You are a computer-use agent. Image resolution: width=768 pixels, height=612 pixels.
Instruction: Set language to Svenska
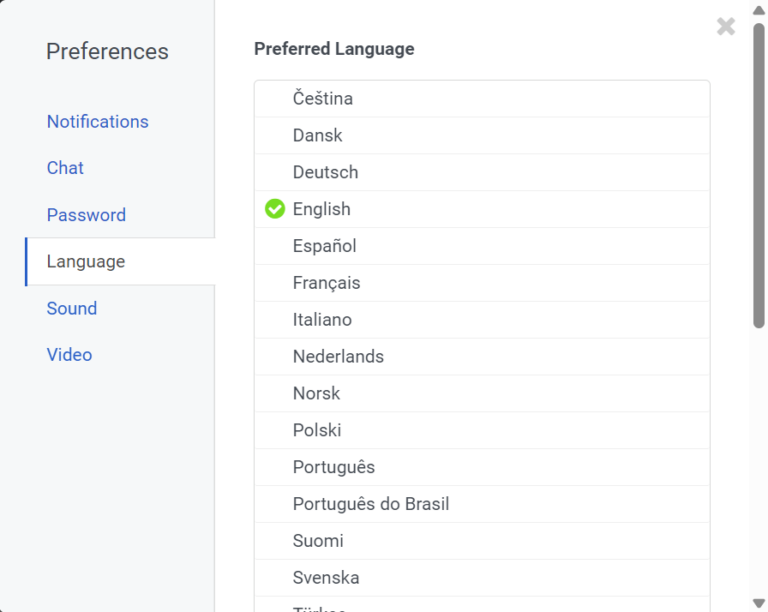[x=326, y=578]
